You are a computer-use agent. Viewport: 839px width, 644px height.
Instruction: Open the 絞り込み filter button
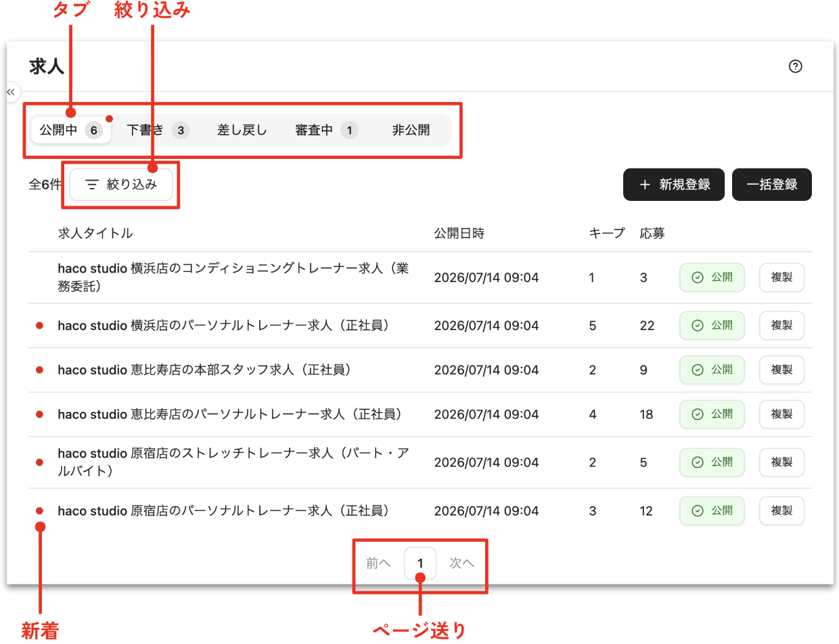[121, 185]
